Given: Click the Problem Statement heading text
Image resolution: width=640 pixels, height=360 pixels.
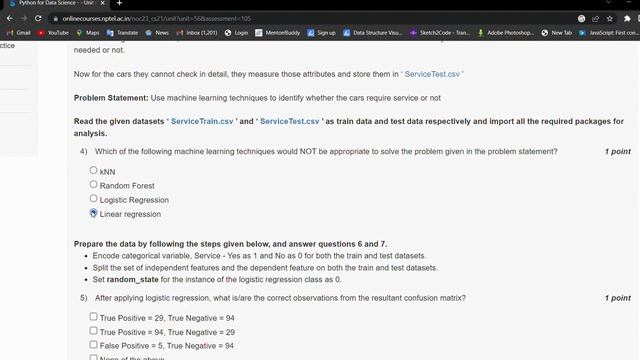Looking at the screenshot, I should point(111,98).
